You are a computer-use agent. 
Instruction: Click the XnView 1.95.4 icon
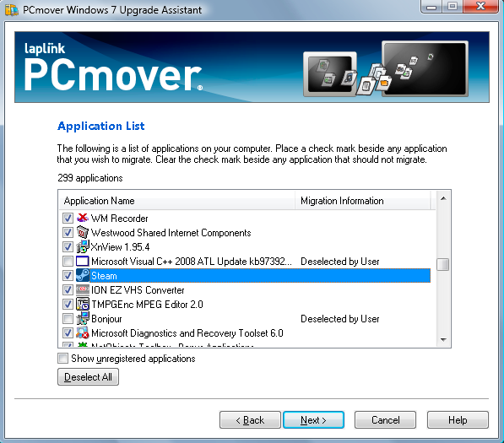pos(82,246)
